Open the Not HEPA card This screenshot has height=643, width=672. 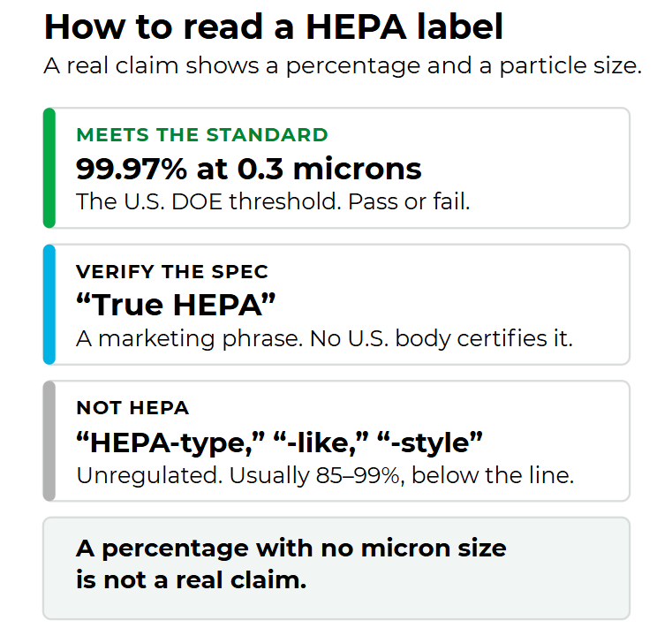click(336, 441)
